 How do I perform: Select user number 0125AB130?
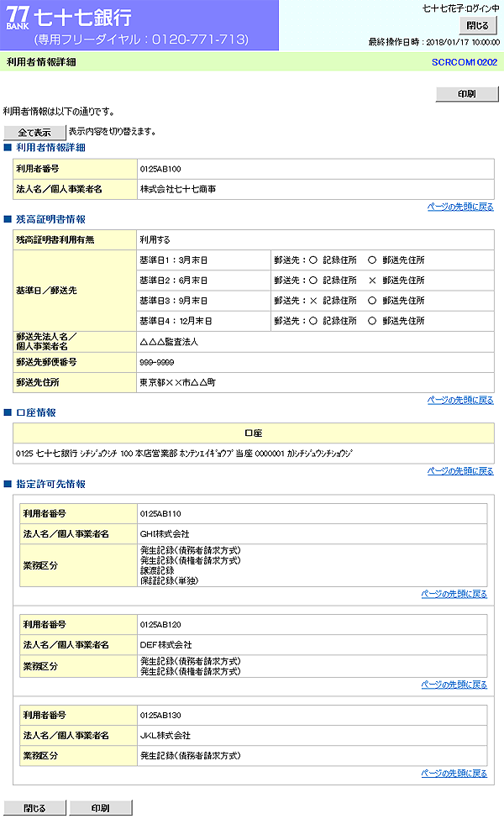pyautogui.click(x=160, y=715)
